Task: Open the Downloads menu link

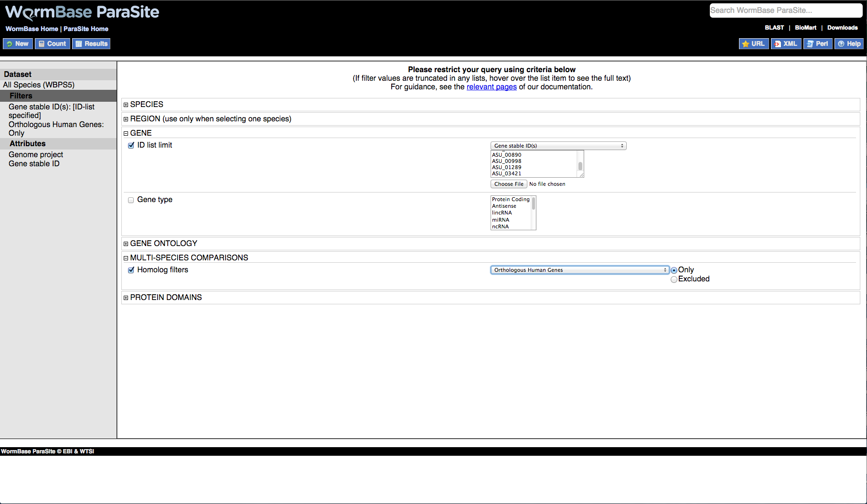Action: click(842, 28)
